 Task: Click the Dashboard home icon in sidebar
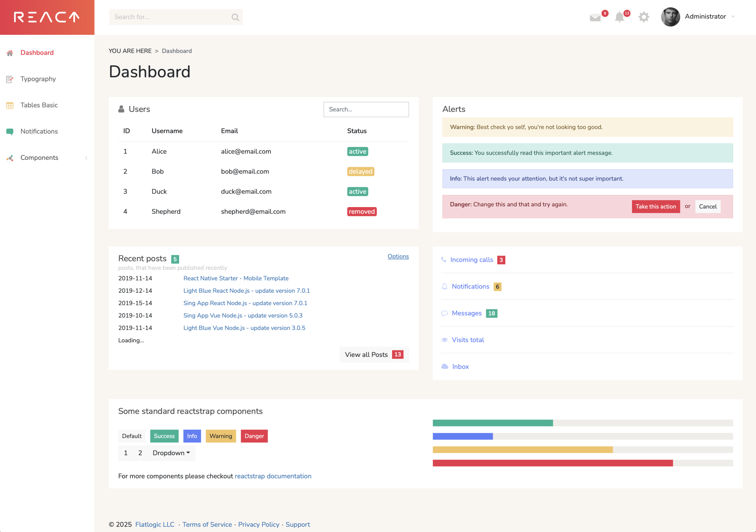10,53
